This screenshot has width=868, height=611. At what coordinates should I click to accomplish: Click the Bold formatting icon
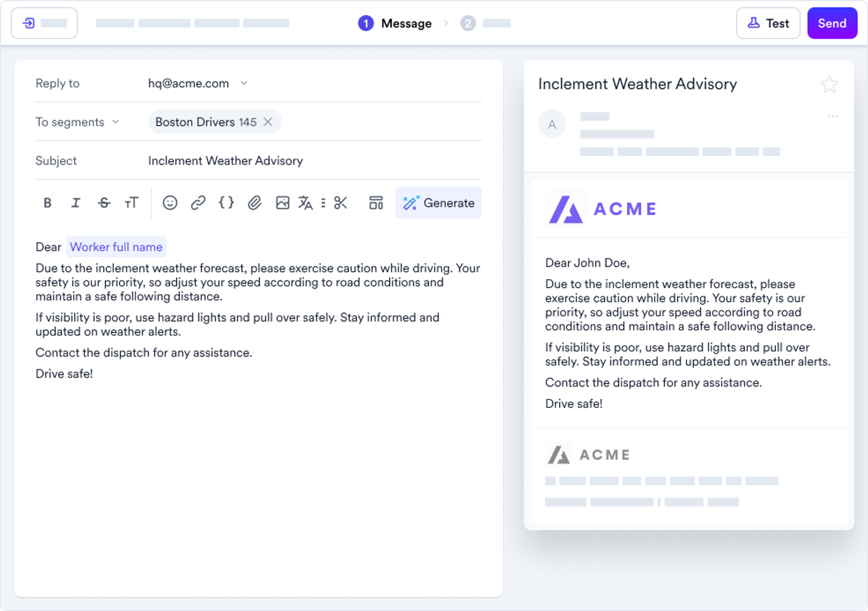[48, 203]
